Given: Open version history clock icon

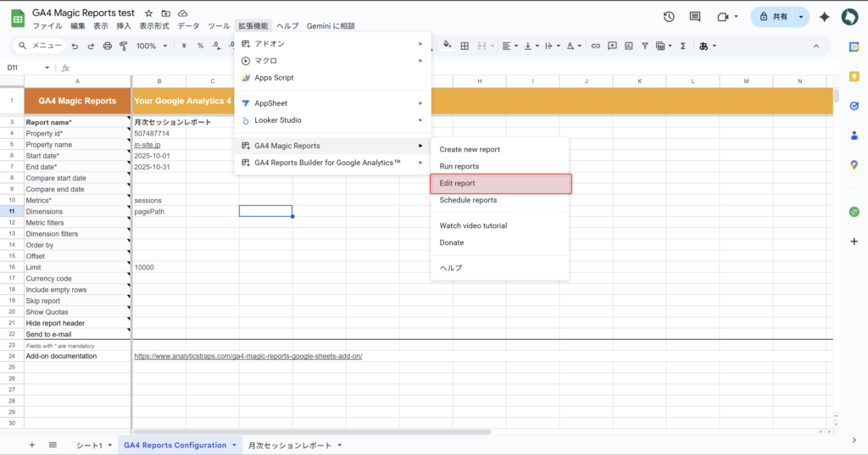Looking at the screenshot, I should click(x=669, y=17).
